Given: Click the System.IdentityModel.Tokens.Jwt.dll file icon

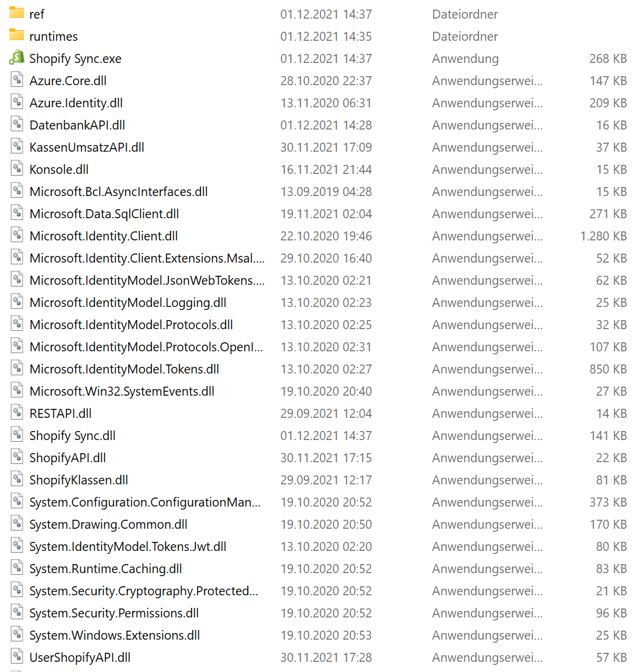Looking at the screenshot, I should pos(17,546).
